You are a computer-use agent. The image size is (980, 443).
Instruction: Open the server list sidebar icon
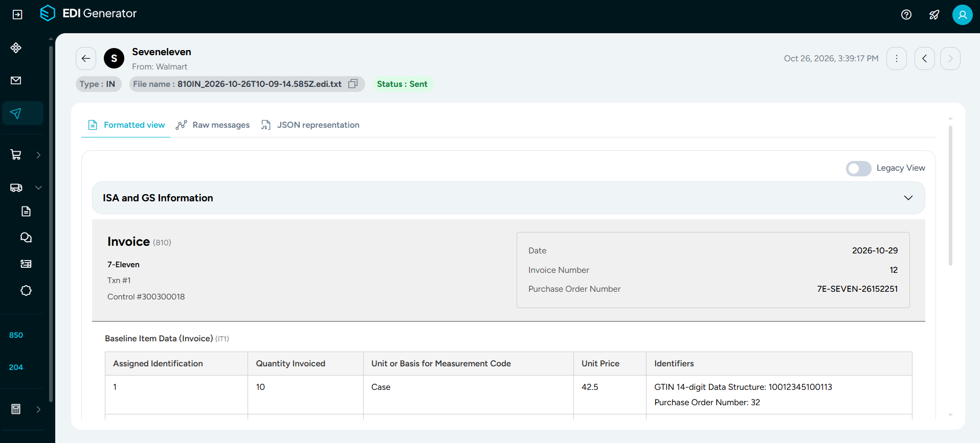[x=26, y=264]
